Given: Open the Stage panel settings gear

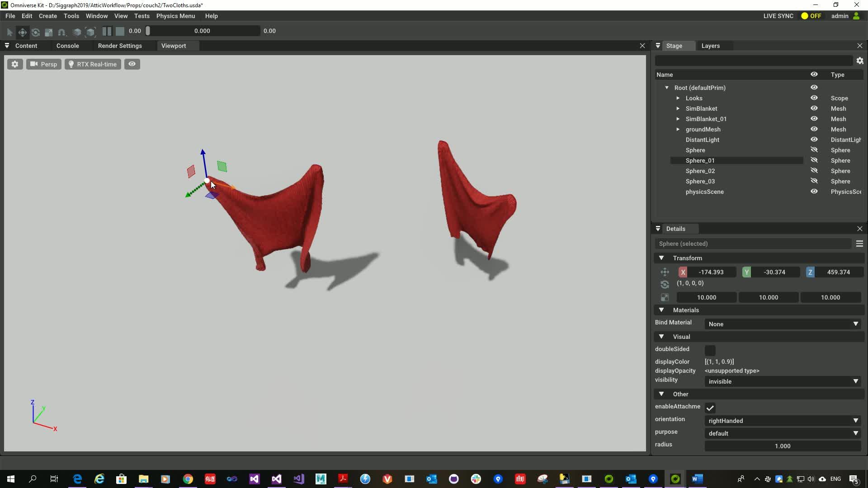Looking at the screenshot, I should click(x=859, y=60).
